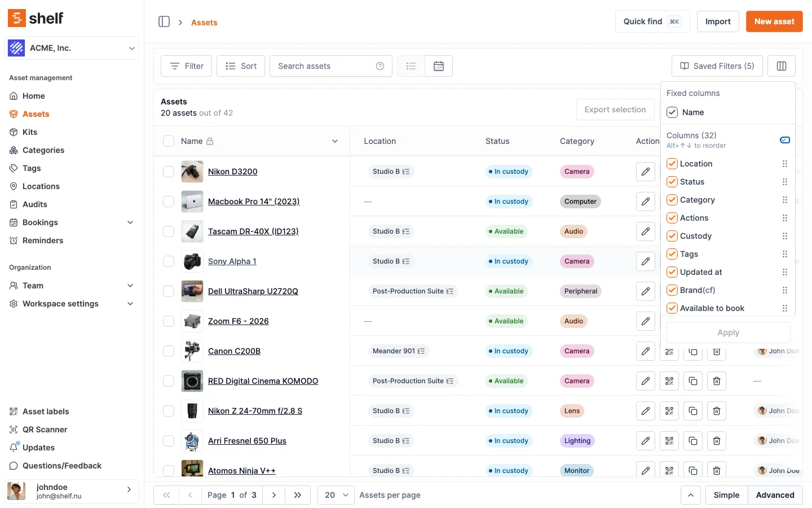
Task: Uncheck the Custody column checkbox
Action: tap(672, 236)
